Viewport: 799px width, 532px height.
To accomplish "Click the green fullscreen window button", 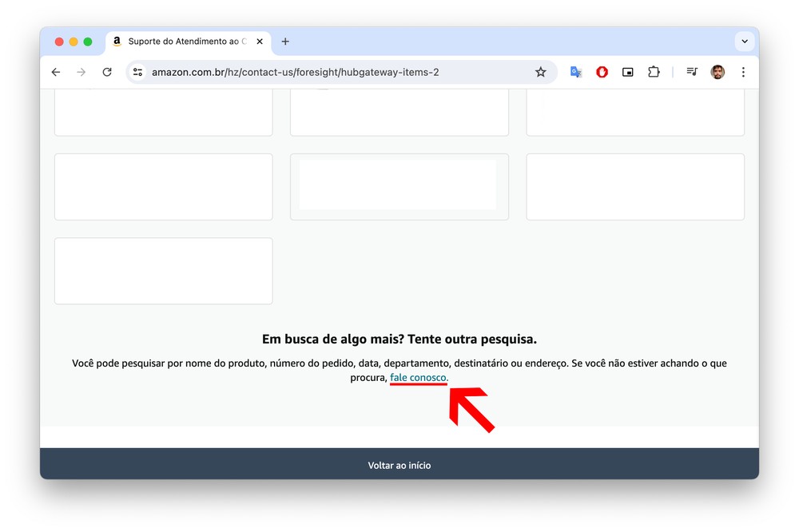I will click(x=88, y=42).
